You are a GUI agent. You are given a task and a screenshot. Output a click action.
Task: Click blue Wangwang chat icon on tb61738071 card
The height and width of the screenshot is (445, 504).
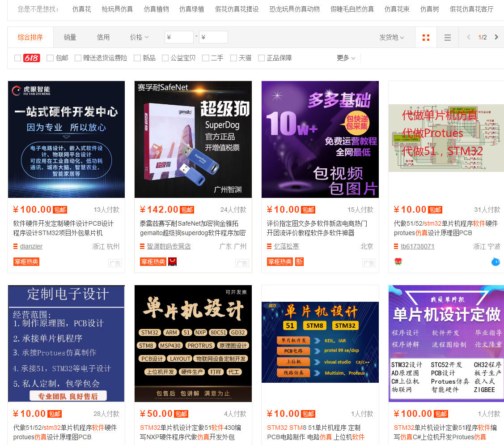pyautogui.click(x=496, y=261)
